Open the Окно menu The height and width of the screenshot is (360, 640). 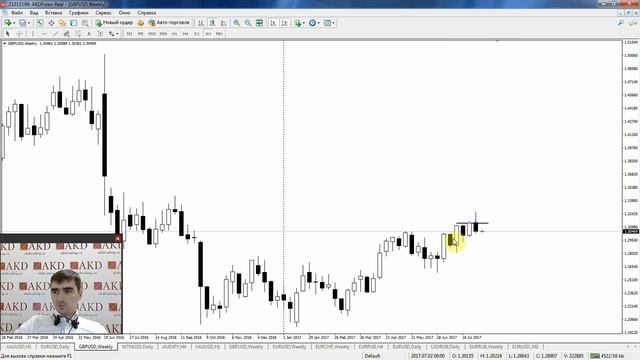click(x=124, y=13)
